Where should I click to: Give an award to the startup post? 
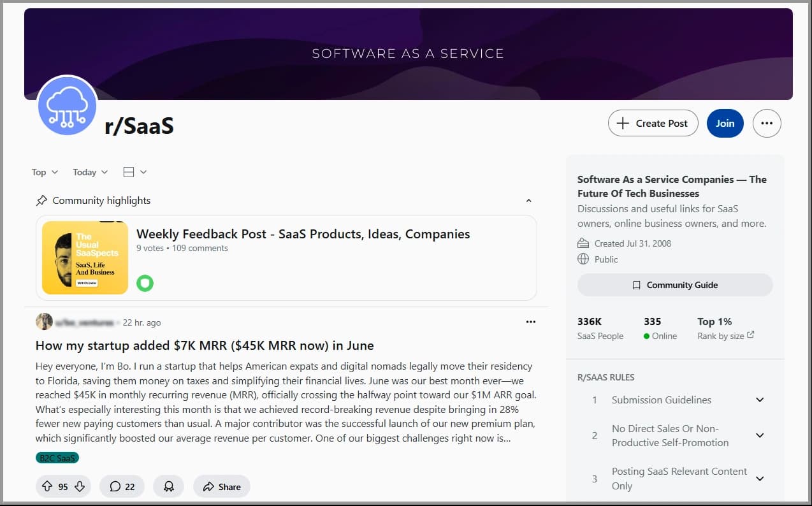[168, 486]
